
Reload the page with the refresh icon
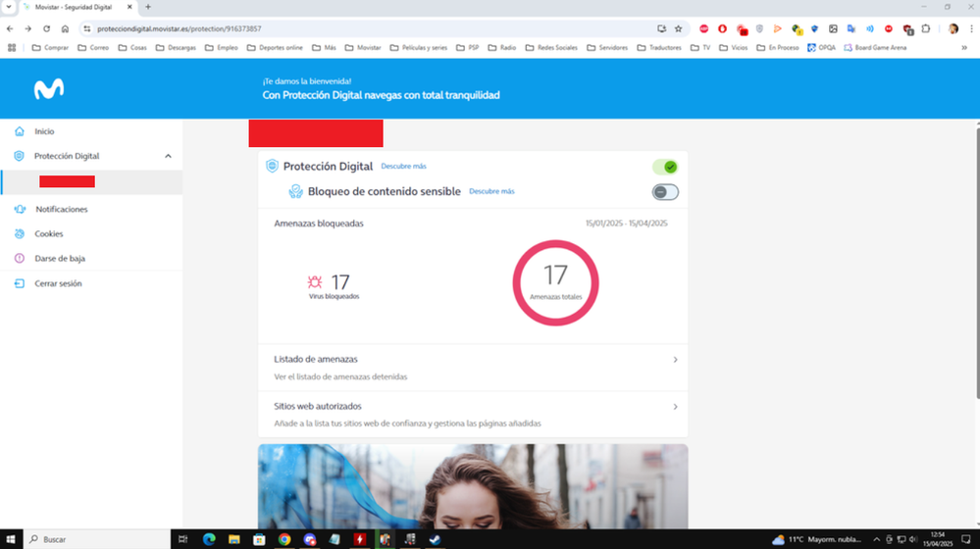pyautogui.click(x=46, y=28)
